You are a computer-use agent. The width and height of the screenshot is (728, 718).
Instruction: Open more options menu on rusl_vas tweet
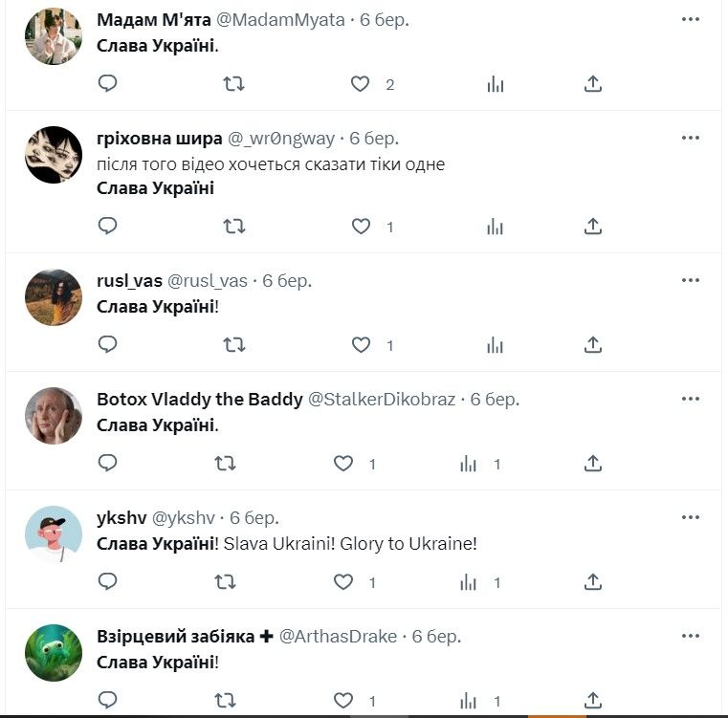(691, 280)
